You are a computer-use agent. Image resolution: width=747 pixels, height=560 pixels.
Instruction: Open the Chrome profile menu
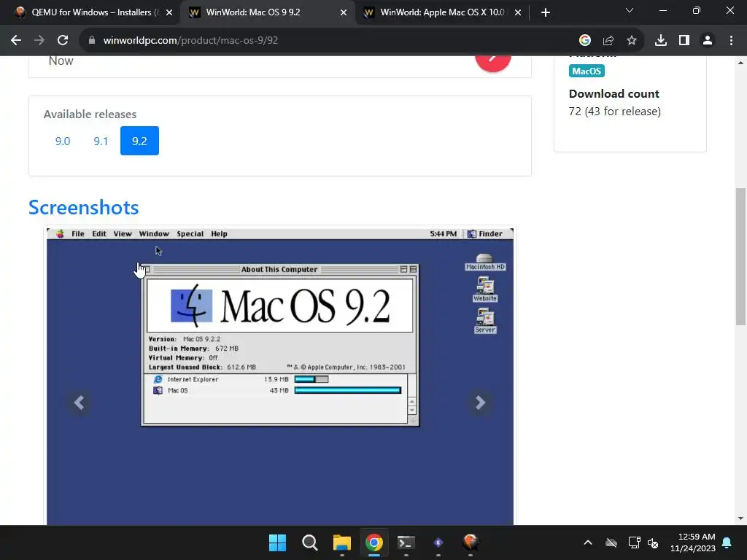tap(708, 41)
